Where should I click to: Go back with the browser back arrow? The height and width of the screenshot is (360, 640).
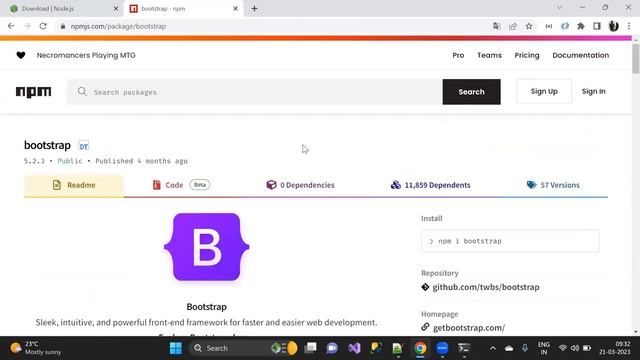coord(11,26)
